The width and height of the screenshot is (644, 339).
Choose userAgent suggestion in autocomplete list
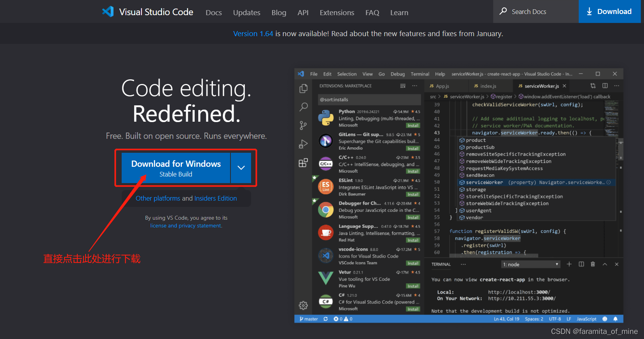536,211
